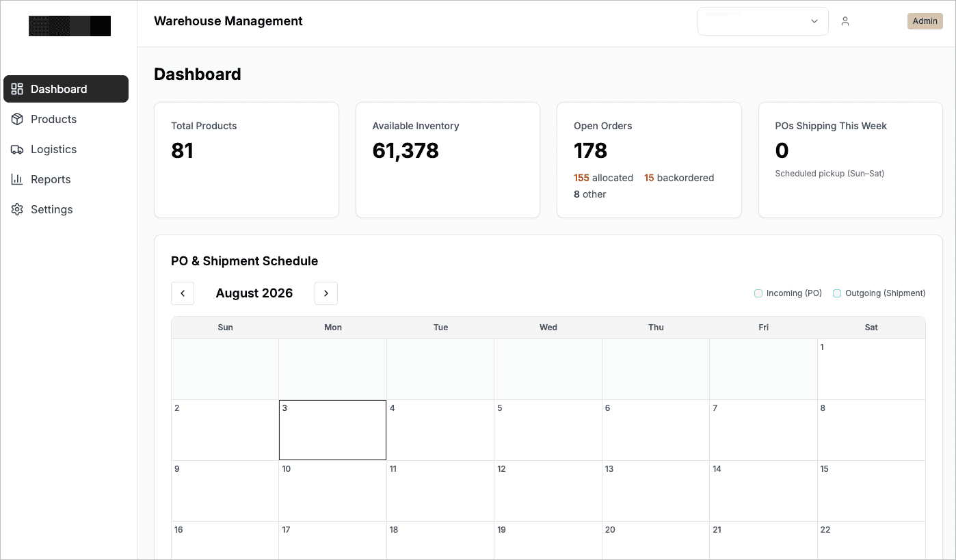Open the user profile icon in header
The height and width of the screenshot is (560, 956).
pyautogui.click(x=845, y=21)
